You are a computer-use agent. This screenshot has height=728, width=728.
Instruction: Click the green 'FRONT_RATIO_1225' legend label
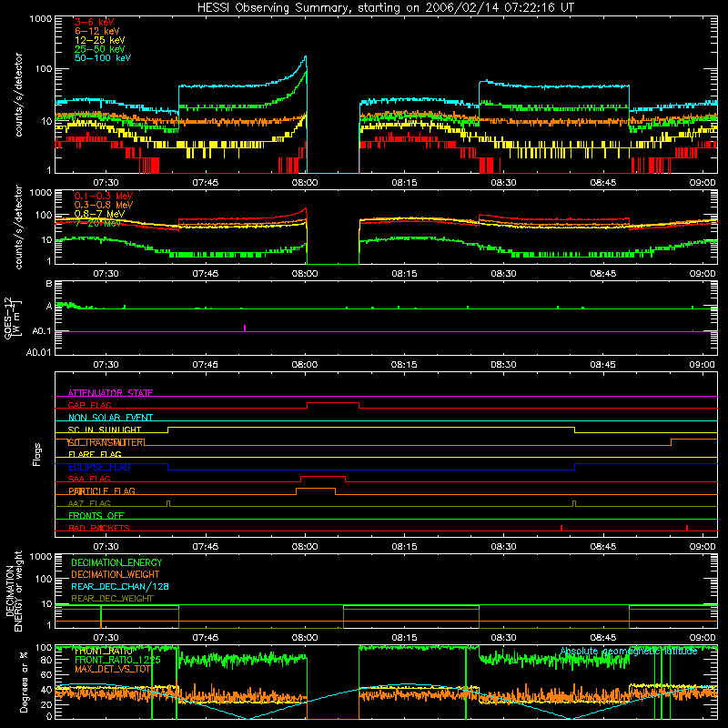(117, 660)
